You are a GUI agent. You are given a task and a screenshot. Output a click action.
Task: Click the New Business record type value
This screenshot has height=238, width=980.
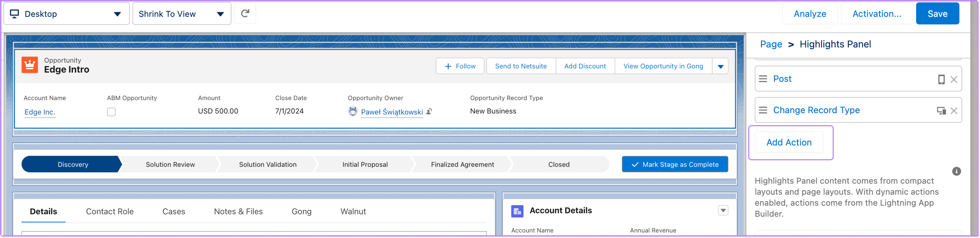pyautogui.click(x=493, y=111)
